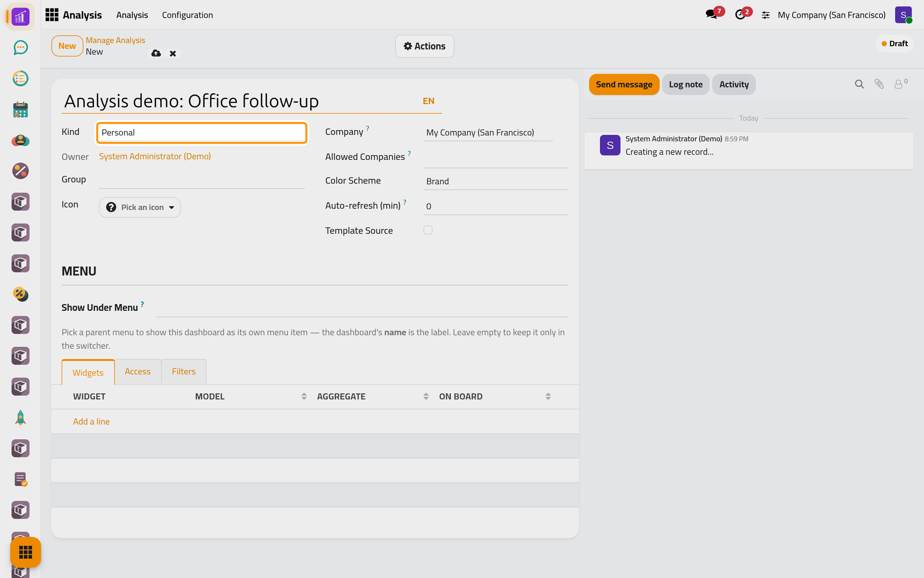This screenshot has height=578, width=924.
Task: Go to Manage Analysis breadcrumb
Action: click(x=115, y=40)
